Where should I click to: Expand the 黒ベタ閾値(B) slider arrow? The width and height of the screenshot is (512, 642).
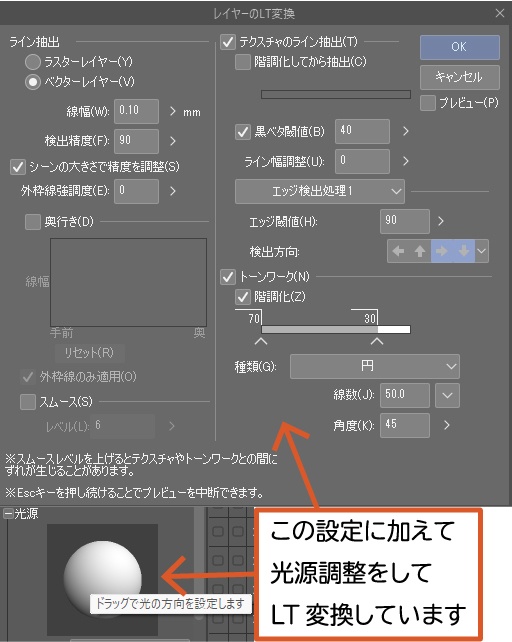pos(406,131)
